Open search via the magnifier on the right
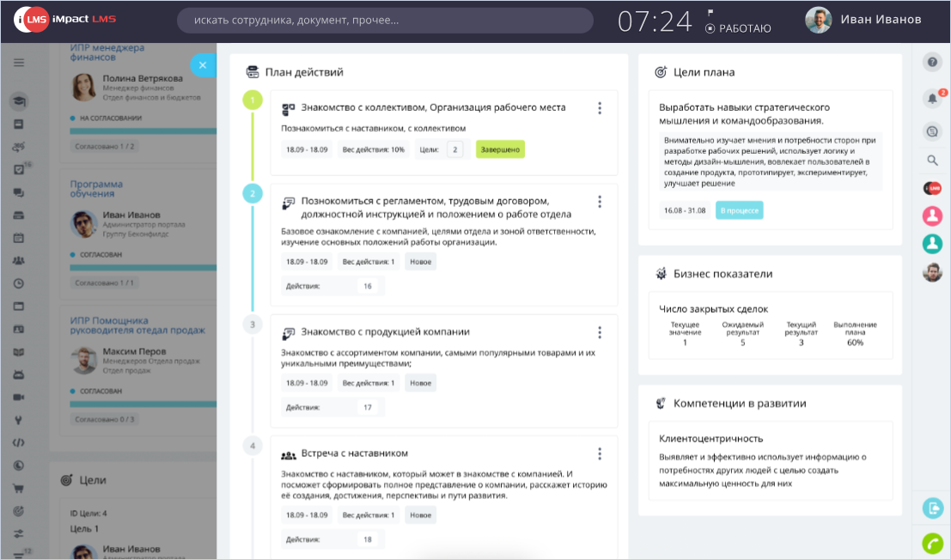The image size is (951, 560). pos(932,160)
